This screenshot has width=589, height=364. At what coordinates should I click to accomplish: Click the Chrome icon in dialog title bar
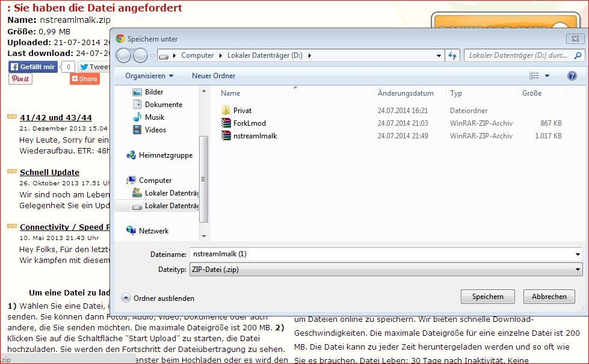(120, 39)
